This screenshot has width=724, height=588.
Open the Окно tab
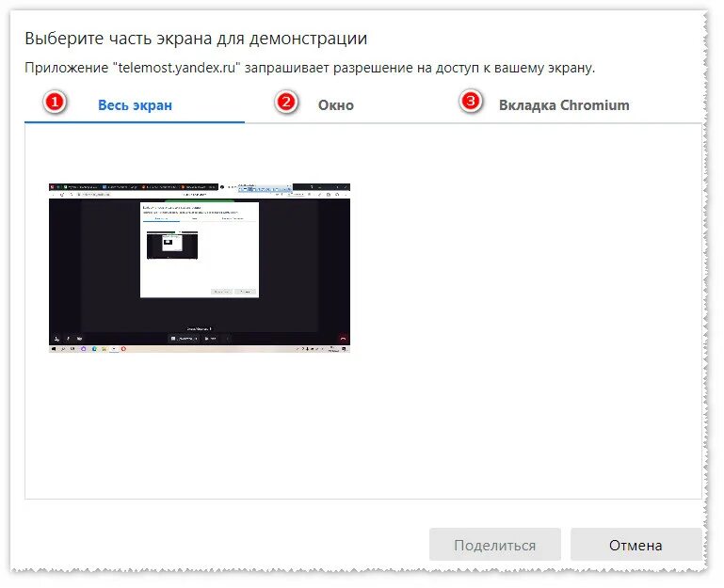336,105
